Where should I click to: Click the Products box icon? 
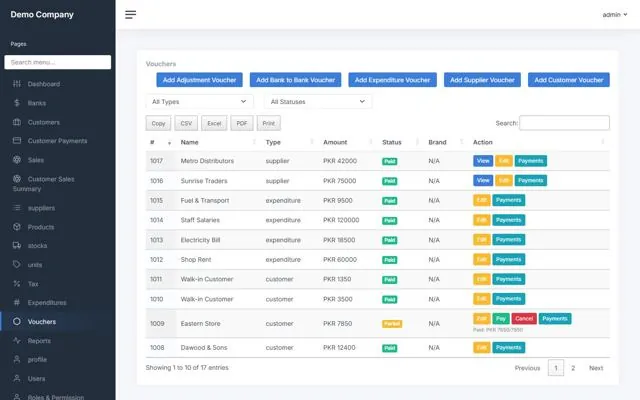coord(17,227)
